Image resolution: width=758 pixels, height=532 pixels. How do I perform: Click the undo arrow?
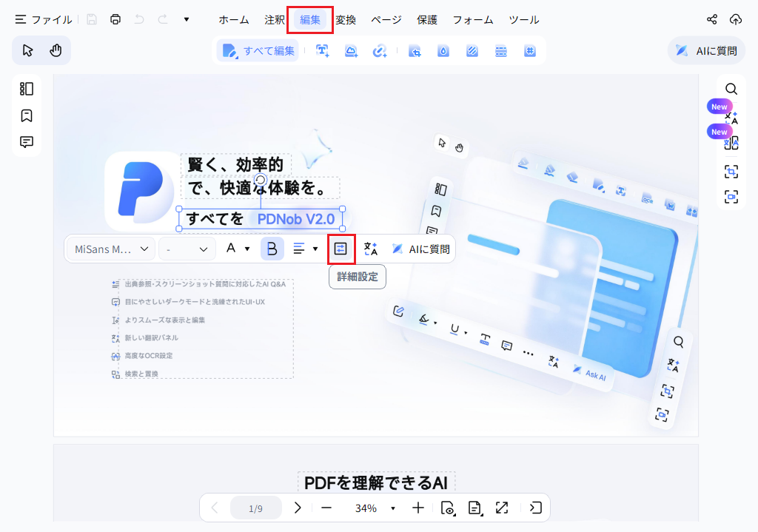pos(139,19)
